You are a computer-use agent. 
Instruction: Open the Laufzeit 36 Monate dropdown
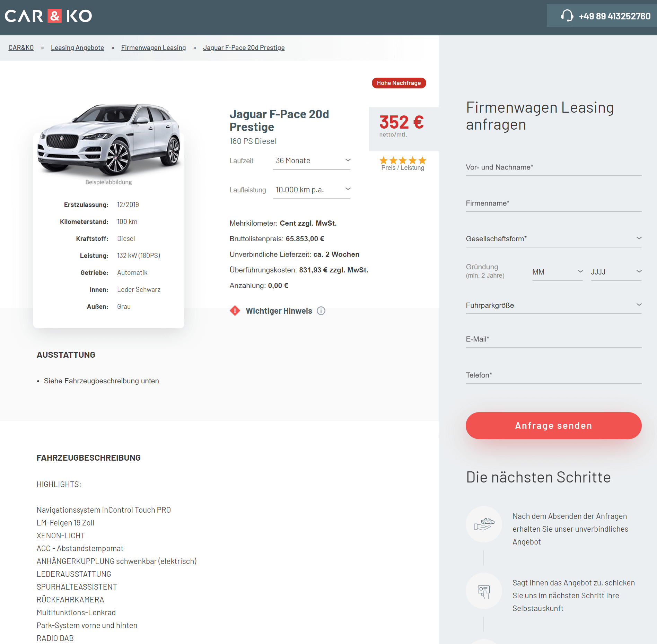(x=312, y=161)
